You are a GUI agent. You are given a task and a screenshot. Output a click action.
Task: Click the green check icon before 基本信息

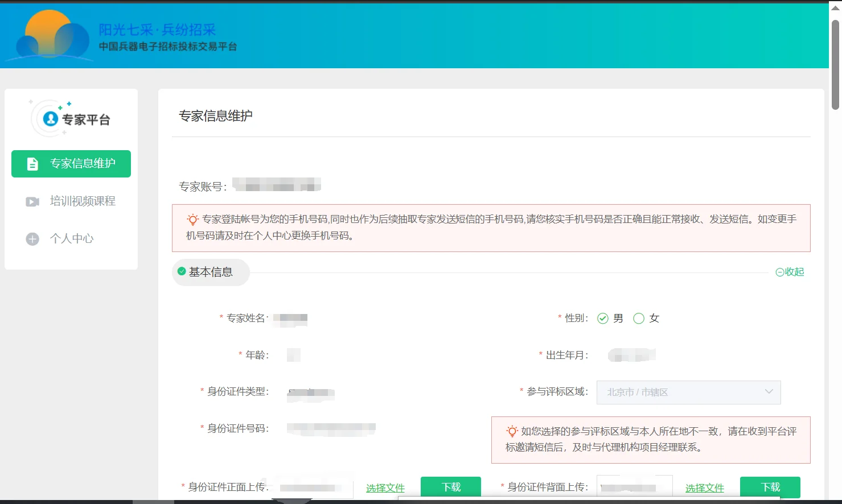(x=182, y=272)
